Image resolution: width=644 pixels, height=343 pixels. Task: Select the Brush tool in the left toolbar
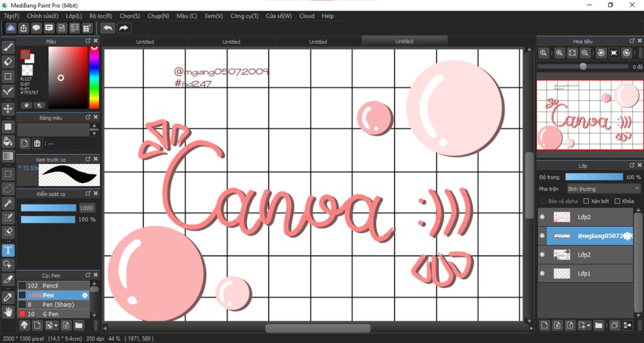(8, 47)
